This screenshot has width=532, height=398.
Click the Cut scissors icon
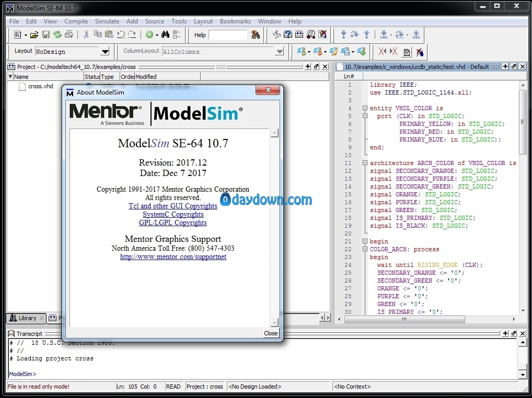tap(86, 34)
